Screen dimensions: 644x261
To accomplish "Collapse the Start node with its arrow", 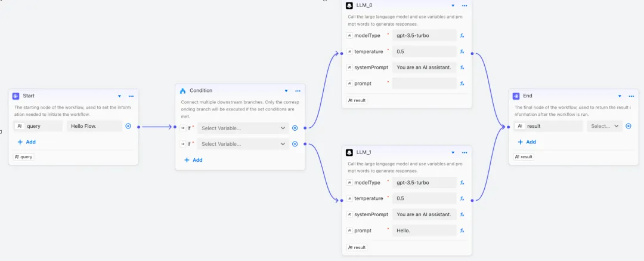I will pos(119,96).
